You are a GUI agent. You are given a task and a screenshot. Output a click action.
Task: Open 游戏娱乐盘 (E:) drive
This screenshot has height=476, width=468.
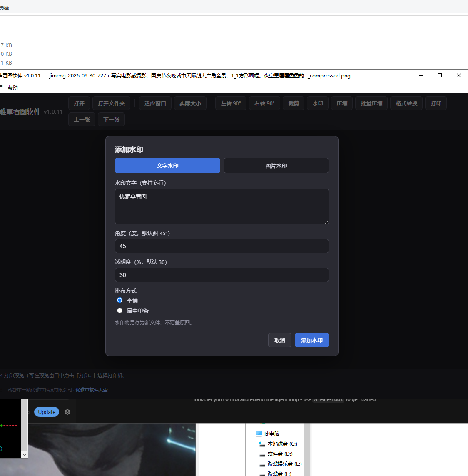point(281,464)
